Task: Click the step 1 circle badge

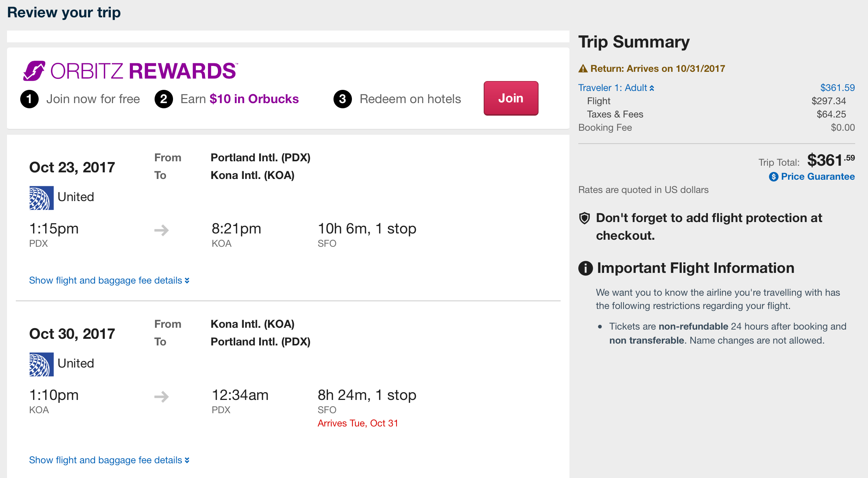Action: [29, 99]
